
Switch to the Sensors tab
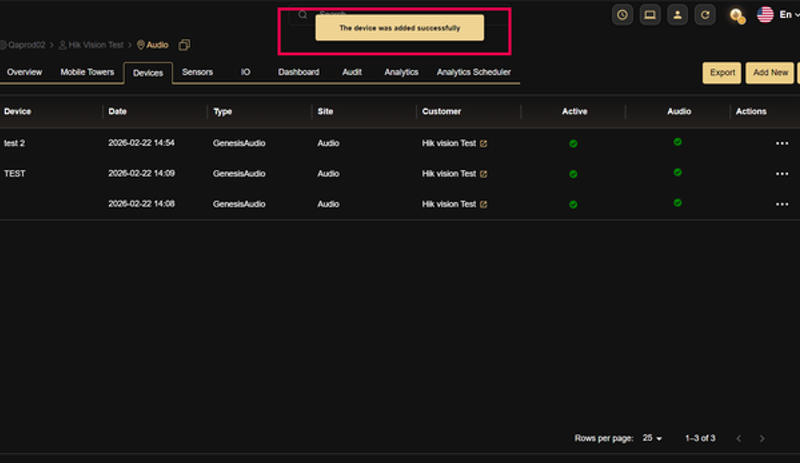point(197,72)
